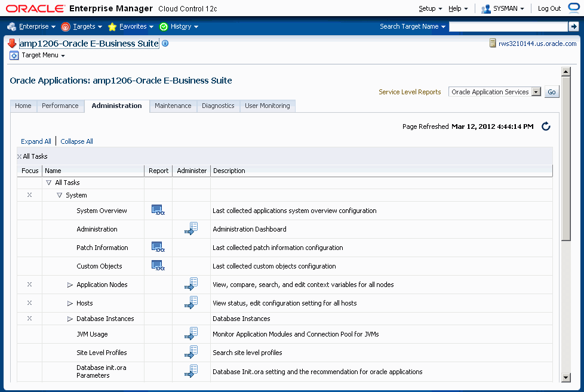Switch to the Maintenance tab
584x392 pixels.
click(x=173, y=106)
